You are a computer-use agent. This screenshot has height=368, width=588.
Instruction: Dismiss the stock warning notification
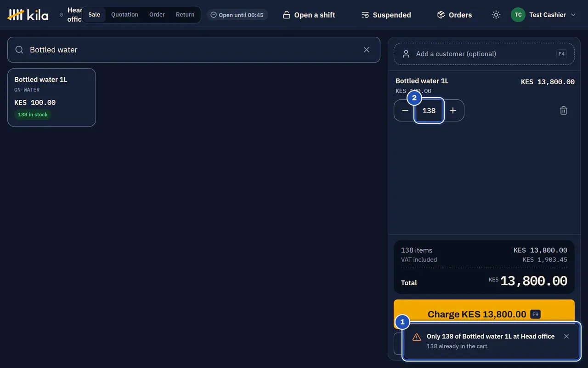(x=566, y=336)
